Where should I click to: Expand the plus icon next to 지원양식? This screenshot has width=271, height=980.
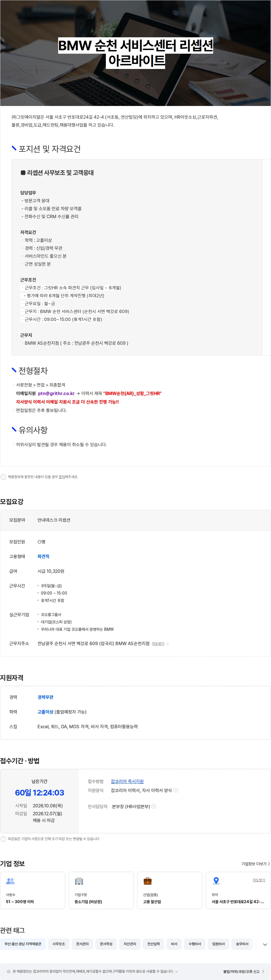pyautogui.click(x=176, y=790)
